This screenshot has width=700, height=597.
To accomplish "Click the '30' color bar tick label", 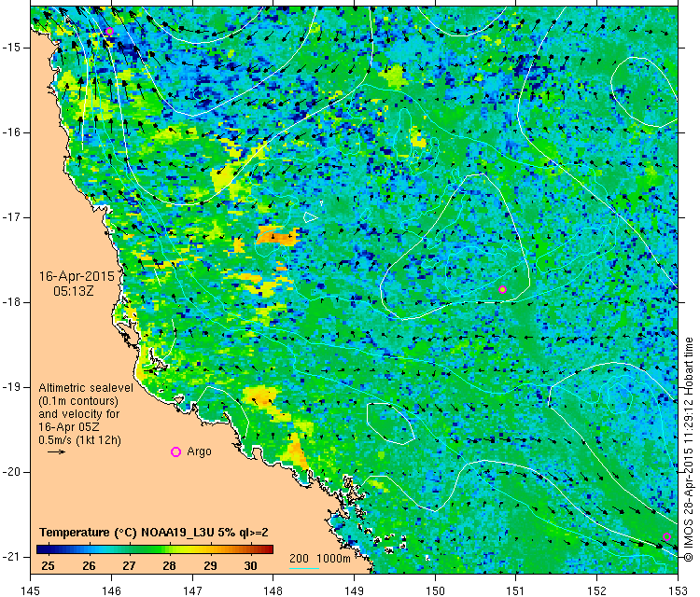I will tap(250, 566).
